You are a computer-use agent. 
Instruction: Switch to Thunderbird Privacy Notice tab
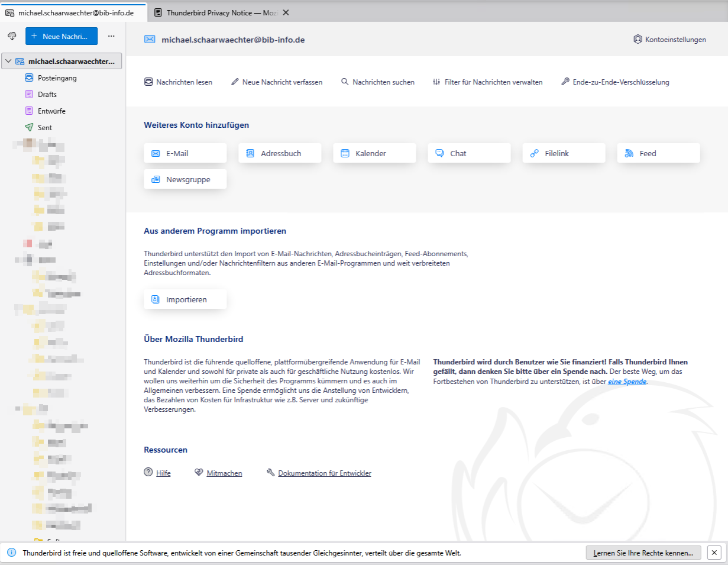216,12
